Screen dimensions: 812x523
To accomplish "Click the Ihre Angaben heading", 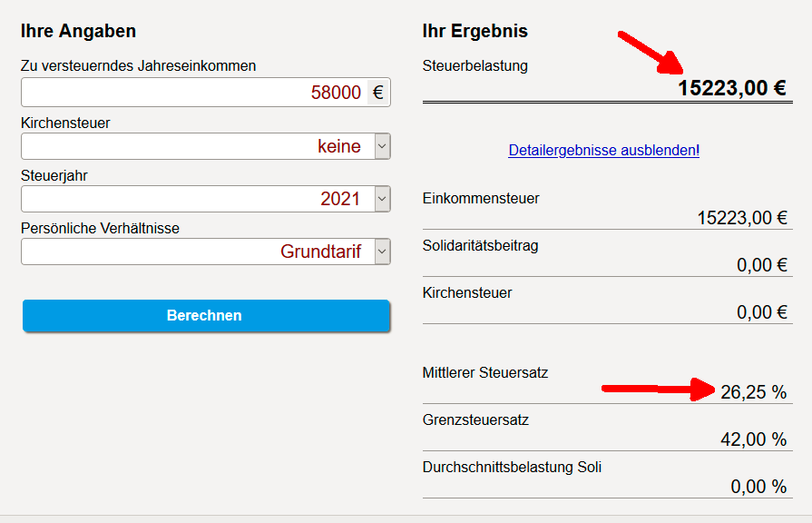I will 78,32.
